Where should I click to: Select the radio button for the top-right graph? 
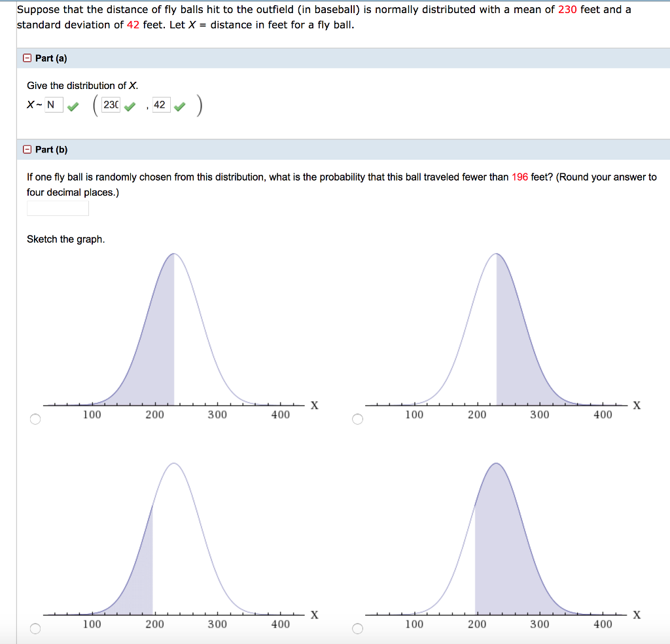357,418
